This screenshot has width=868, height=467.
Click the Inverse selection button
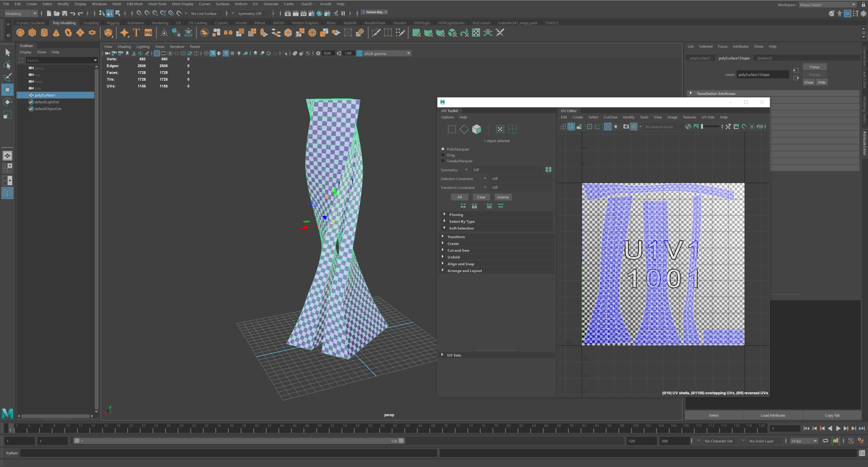point(503,197)
